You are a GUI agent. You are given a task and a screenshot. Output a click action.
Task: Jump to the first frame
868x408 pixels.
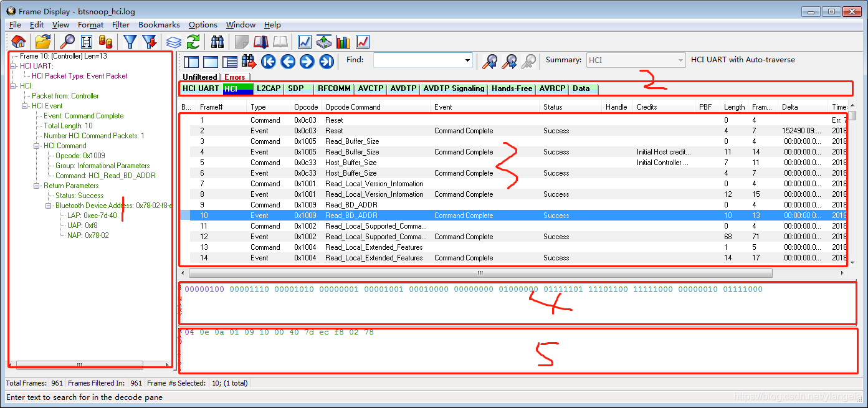tap(268, 61)
